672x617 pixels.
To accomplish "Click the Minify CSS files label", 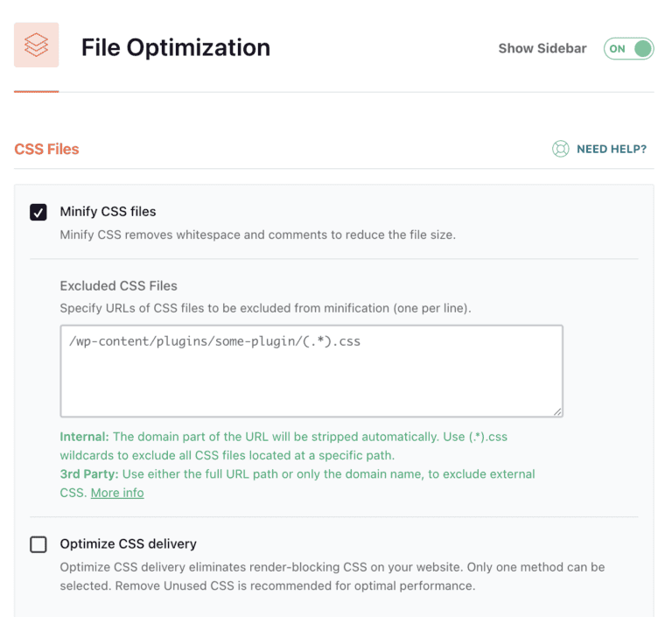I will [x=108, y=212].
